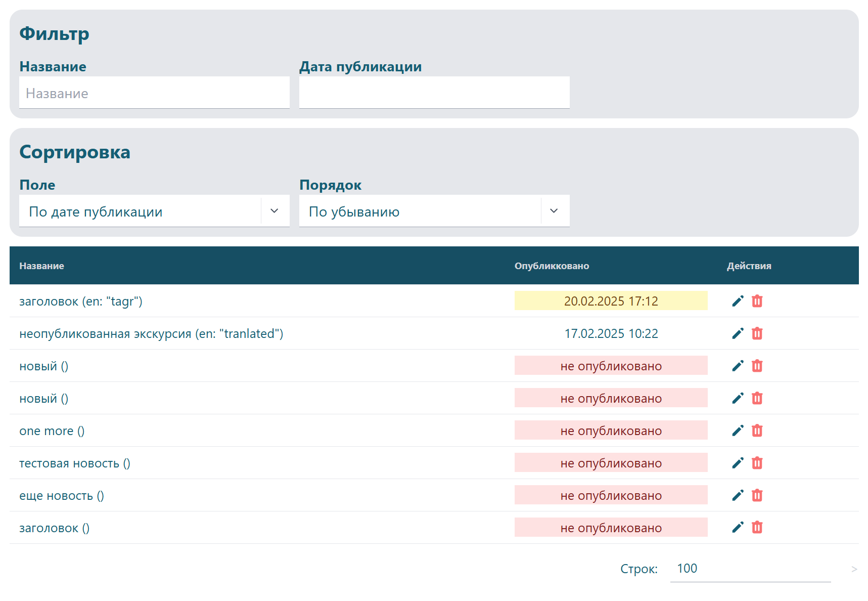Edit the last 'заголовок ()' row
868x601 pixels.
click(x=738, y=528)
